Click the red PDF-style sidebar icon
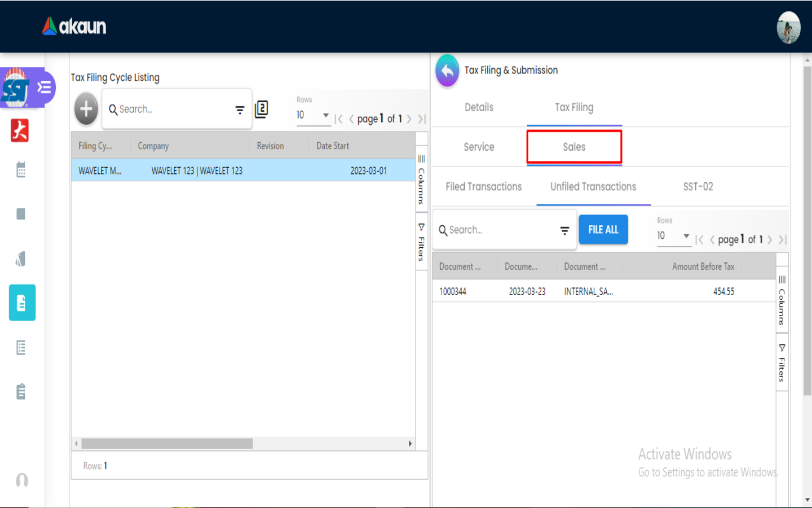This screenshot has width=812, height=508. coord(20,130)
